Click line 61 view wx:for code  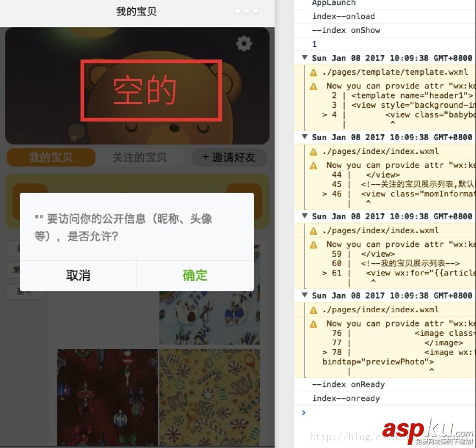click(420, 273)
